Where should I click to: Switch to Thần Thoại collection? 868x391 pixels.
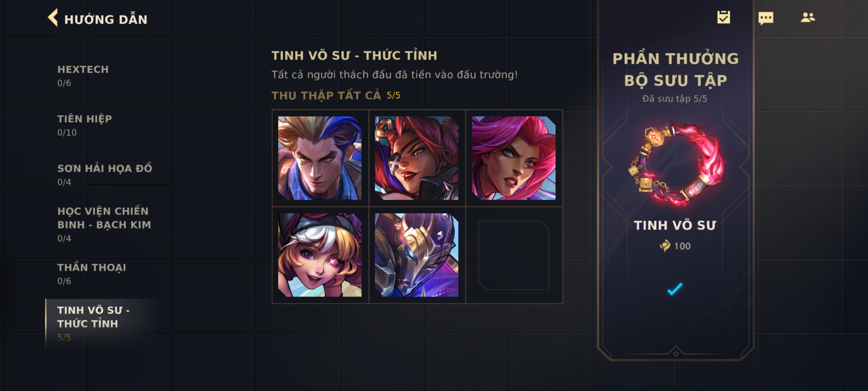coord(92,274)
